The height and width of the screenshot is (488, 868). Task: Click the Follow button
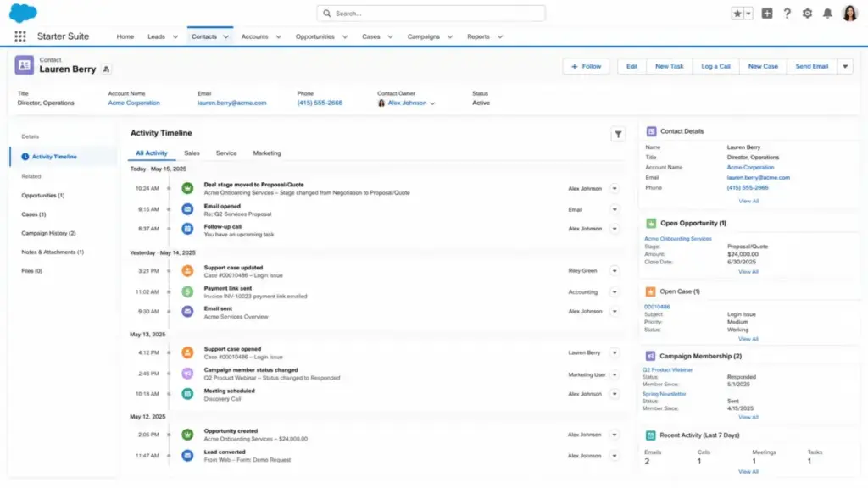(x=586, y=66)
